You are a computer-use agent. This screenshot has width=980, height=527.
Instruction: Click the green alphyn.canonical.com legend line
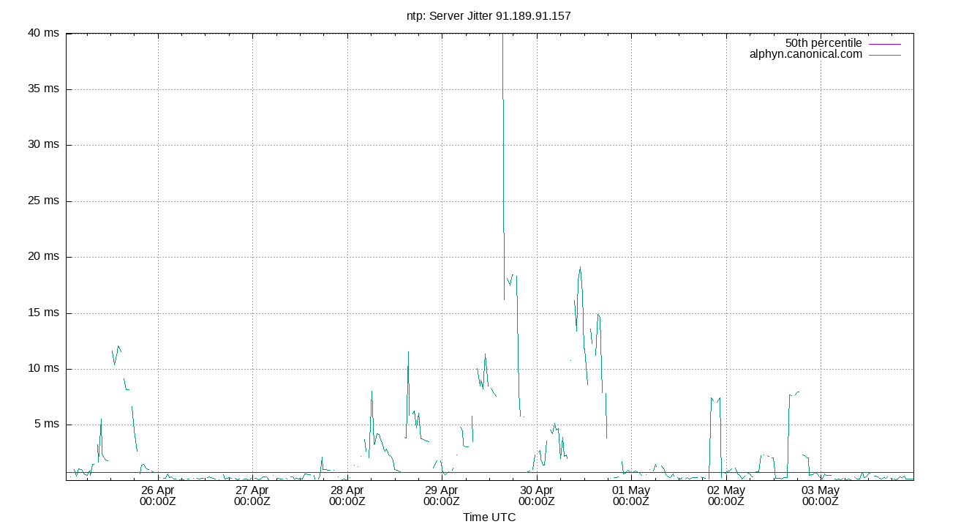coord(885,55)
